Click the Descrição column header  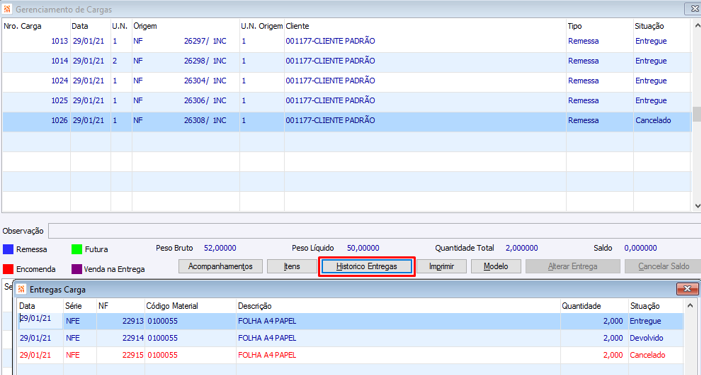[x=255, y=306]
